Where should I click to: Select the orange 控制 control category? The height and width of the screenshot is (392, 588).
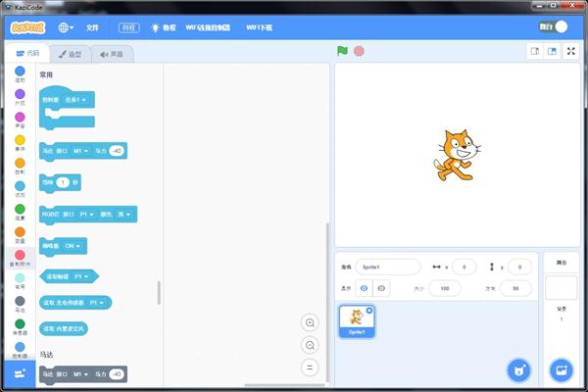[20, 166]
